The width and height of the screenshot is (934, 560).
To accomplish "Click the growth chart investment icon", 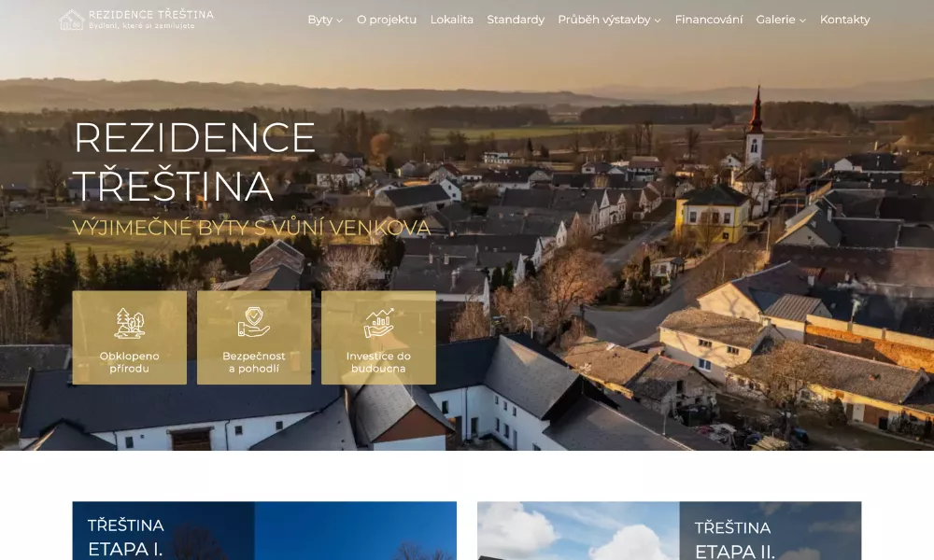I will 378,323.
